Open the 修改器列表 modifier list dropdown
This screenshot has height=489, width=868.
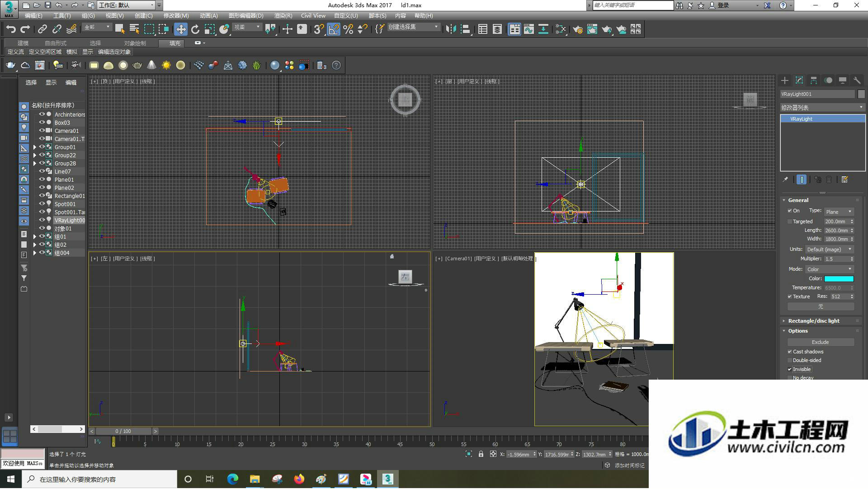coord(822,108)
